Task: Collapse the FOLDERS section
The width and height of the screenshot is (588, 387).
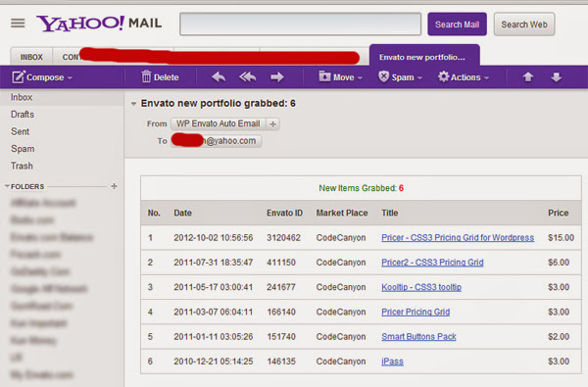Action: (x=7, y=186)
